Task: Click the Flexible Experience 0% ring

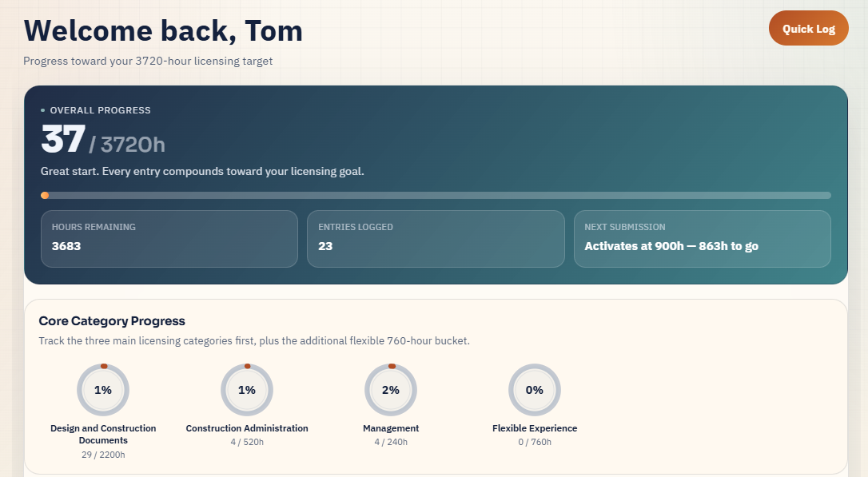Action: [535, 390]
